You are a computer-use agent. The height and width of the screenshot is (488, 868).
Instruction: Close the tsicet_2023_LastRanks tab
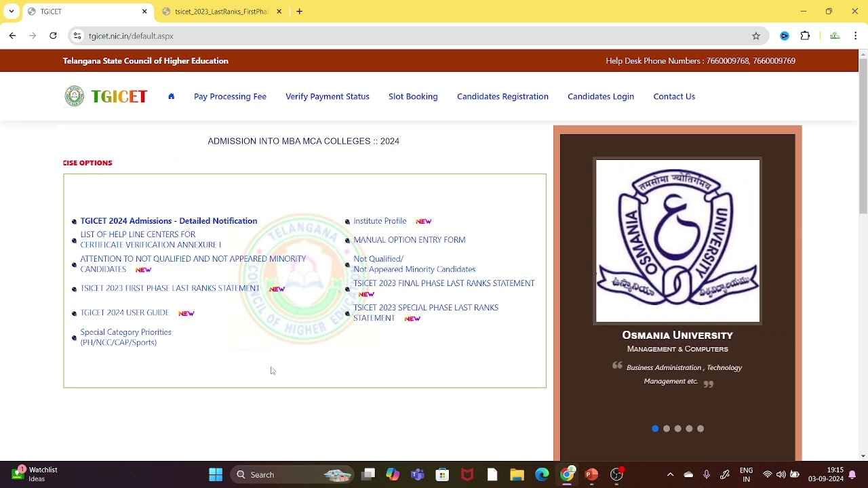pyautogui.click(x=279, y=12)
